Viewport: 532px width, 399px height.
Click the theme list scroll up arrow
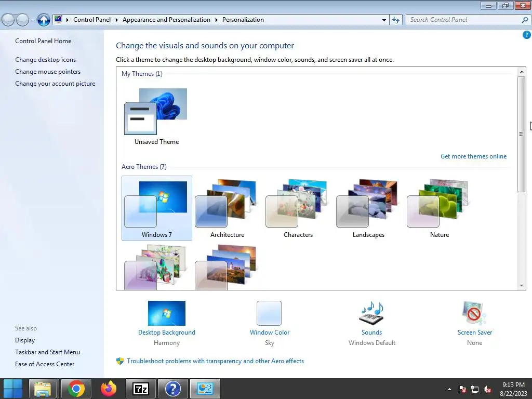pos(522,72)
